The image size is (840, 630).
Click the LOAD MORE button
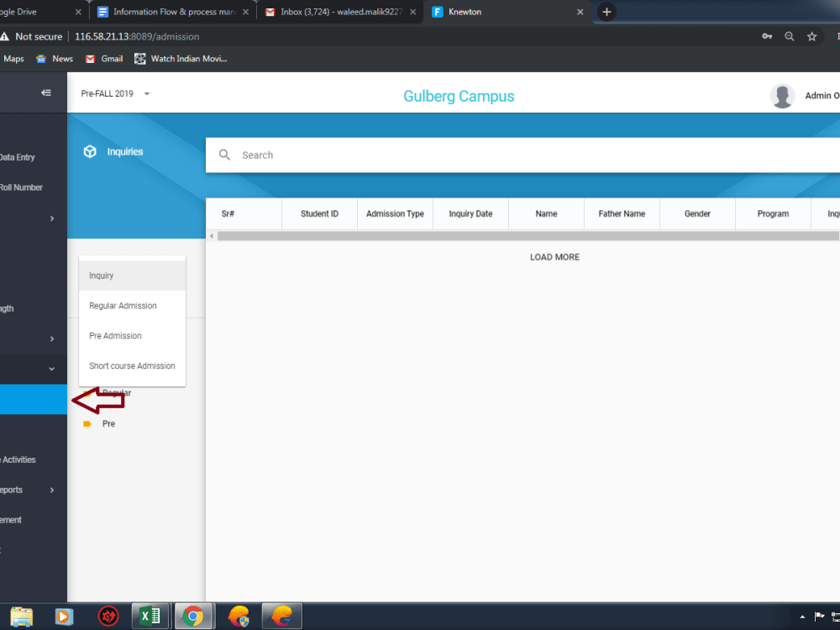(x=554, y=257)
